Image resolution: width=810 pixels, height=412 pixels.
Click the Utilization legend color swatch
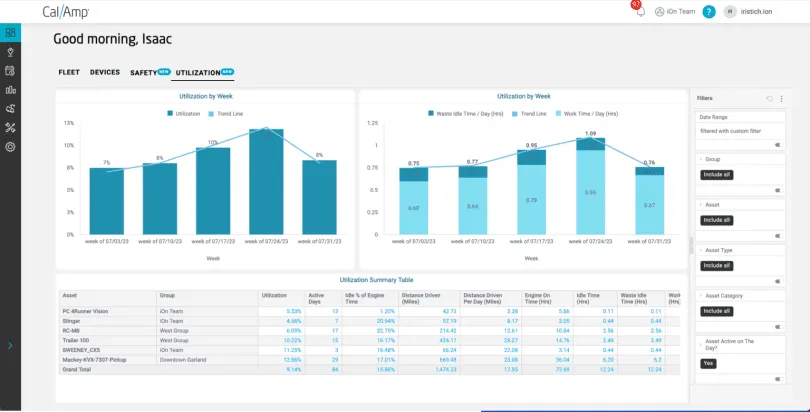(170, 114)
